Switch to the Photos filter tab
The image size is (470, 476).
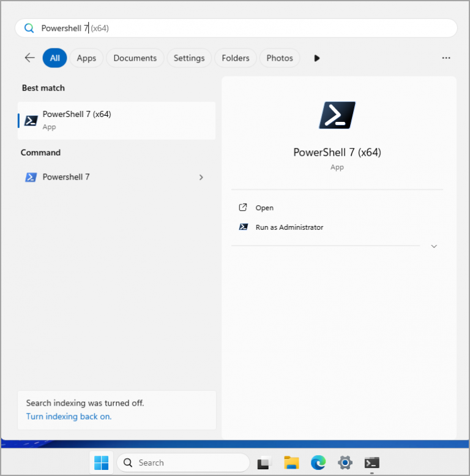pos(280,58)
